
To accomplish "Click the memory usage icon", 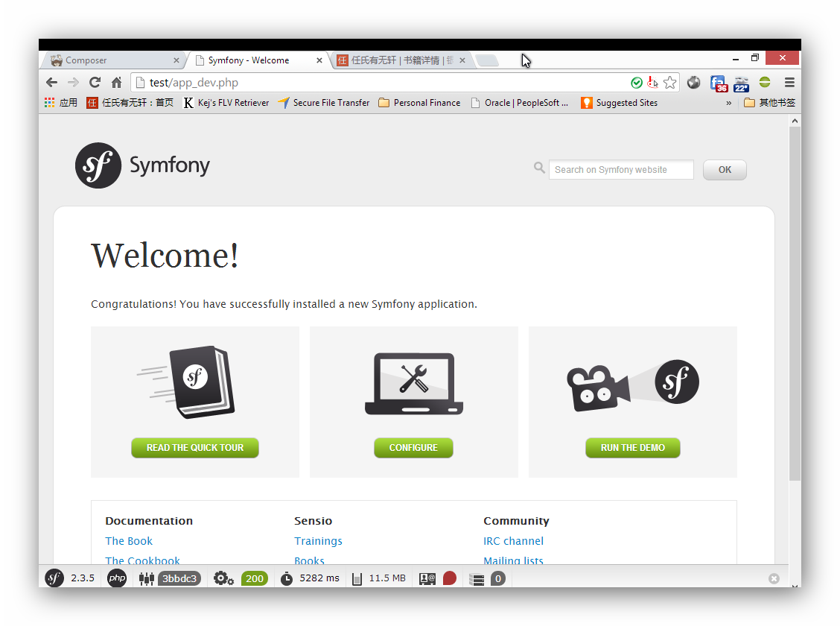I will [x=357, y=579].
